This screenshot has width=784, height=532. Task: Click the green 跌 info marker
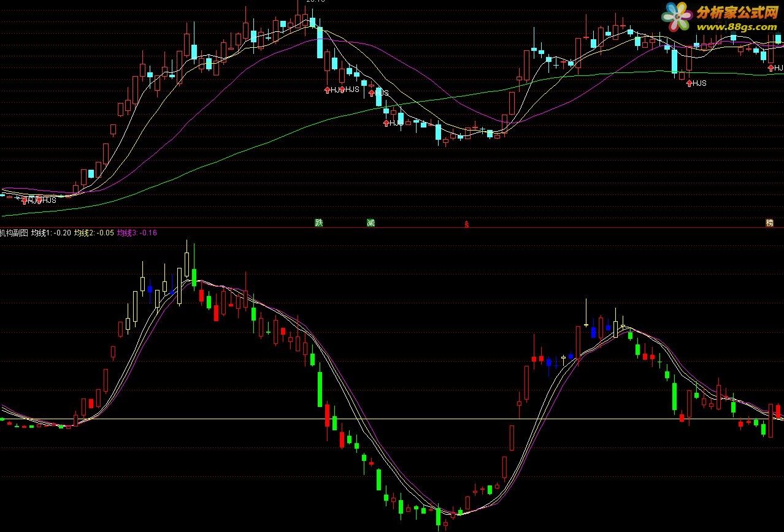tap(319, 222)
